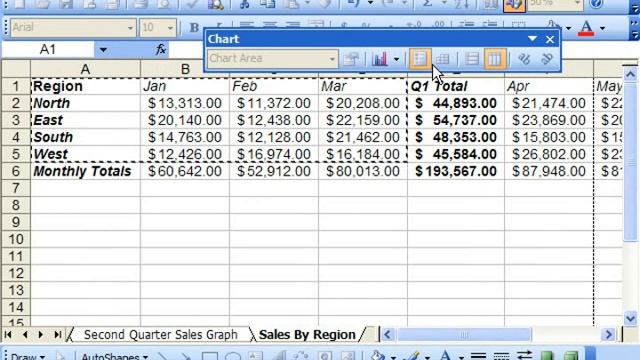The width and height of the screenshot is (640, 360).
Task: Toggle the Legend button in Chart toolbar
Action: click(x=420, y=59)
